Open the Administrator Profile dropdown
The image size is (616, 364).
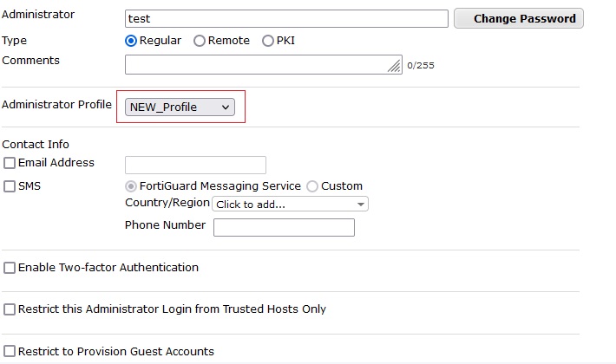[x=180, y=107]
